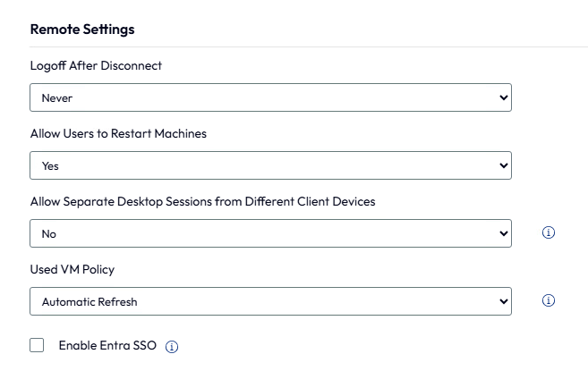Enable the Entra SSO checkbox
This screenshot has width=588, height=371.
37,345
